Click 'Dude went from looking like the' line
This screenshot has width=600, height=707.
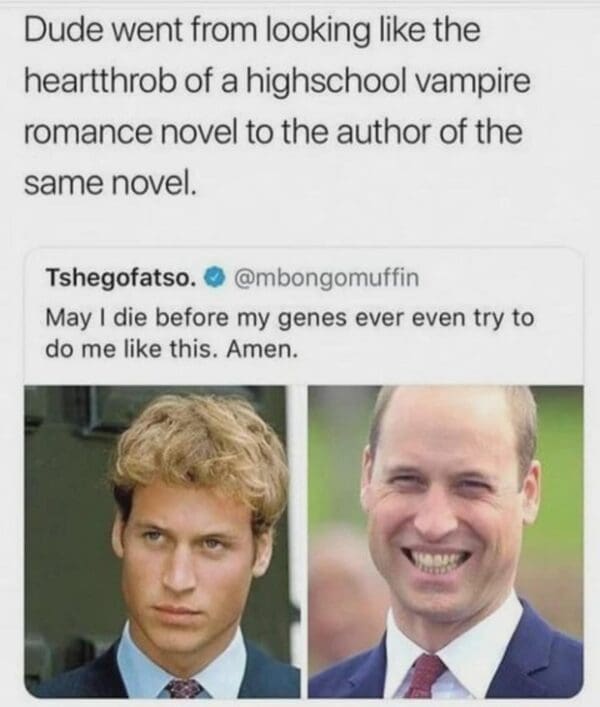tap(252, 30)
